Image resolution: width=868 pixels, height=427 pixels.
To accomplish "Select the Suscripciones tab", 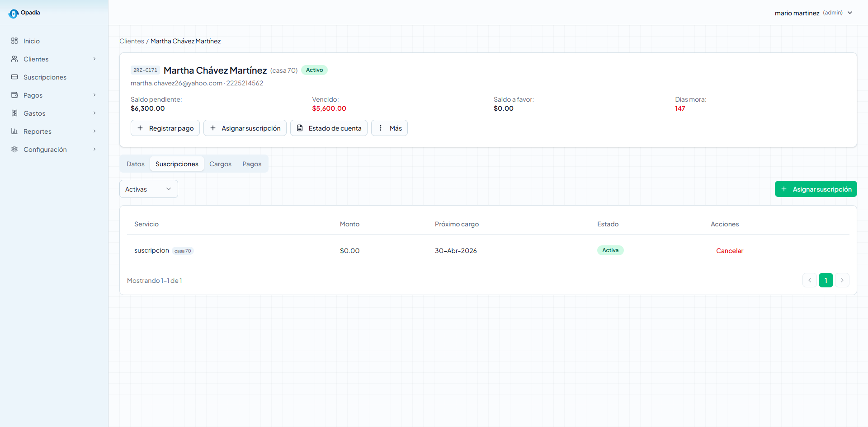I will (177, 164).
